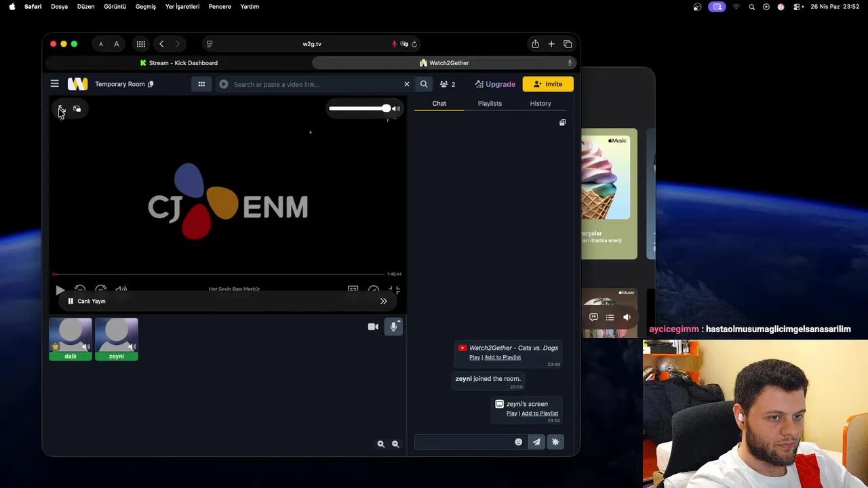The width and height of the screenshot is (868, 488).
Task: Open the Apple menu
Action: click(12, 7)
